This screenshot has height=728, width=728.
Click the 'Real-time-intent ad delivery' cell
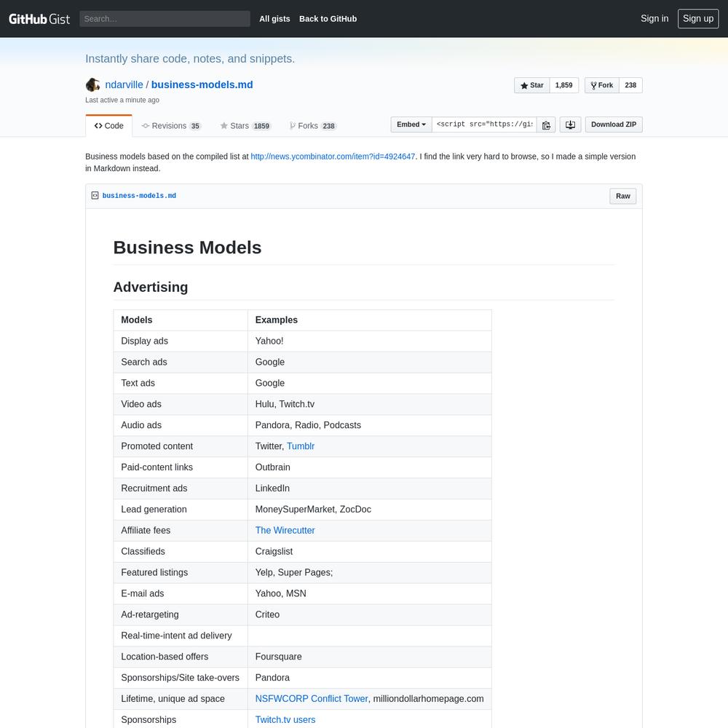coord(181,636)
